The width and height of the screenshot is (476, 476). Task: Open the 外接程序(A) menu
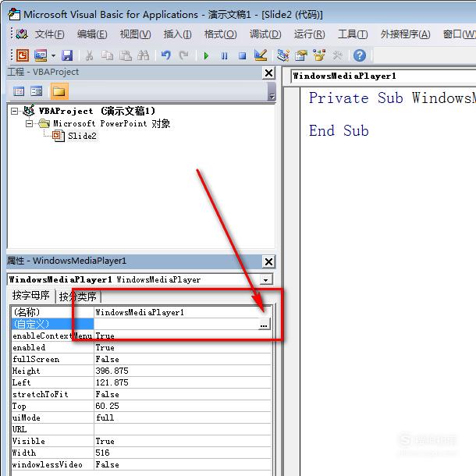tap(405, 34)
